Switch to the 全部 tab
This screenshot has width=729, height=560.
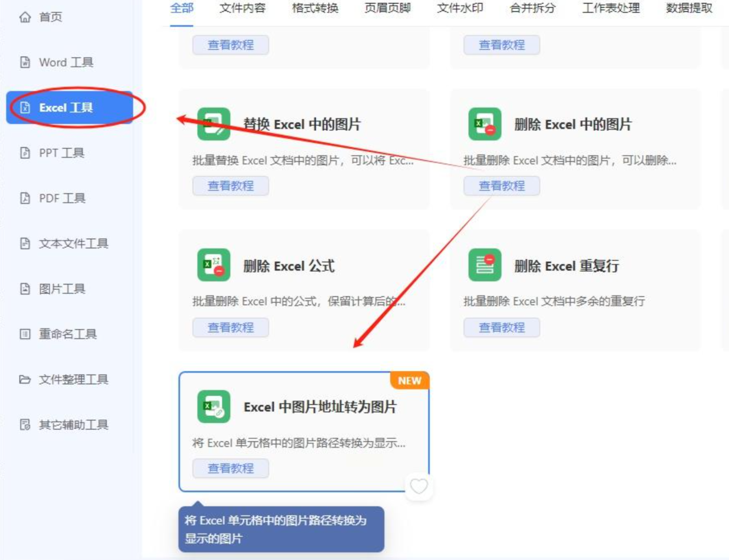pos(182,8)
